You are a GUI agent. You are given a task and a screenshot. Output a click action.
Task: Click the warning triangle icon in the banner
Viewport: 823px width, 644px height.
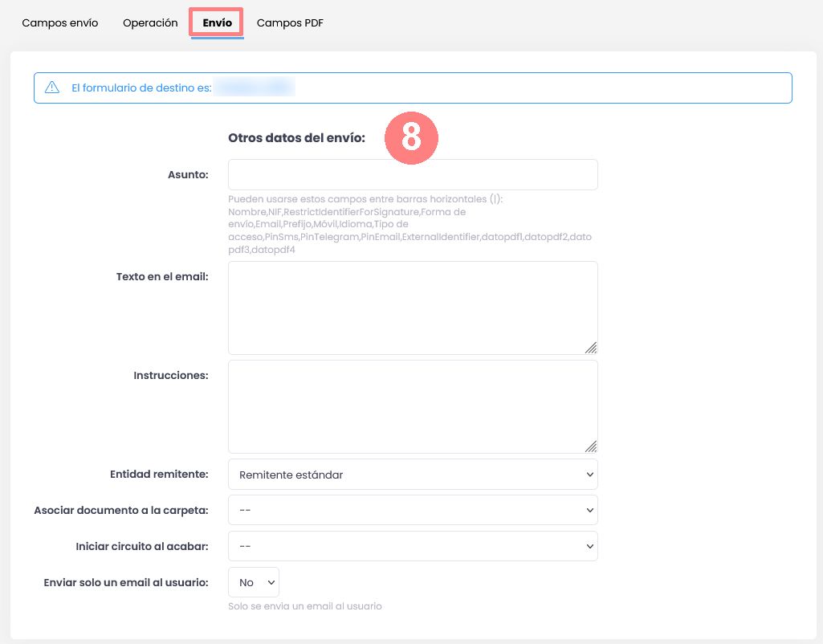[x=52, y=88]
